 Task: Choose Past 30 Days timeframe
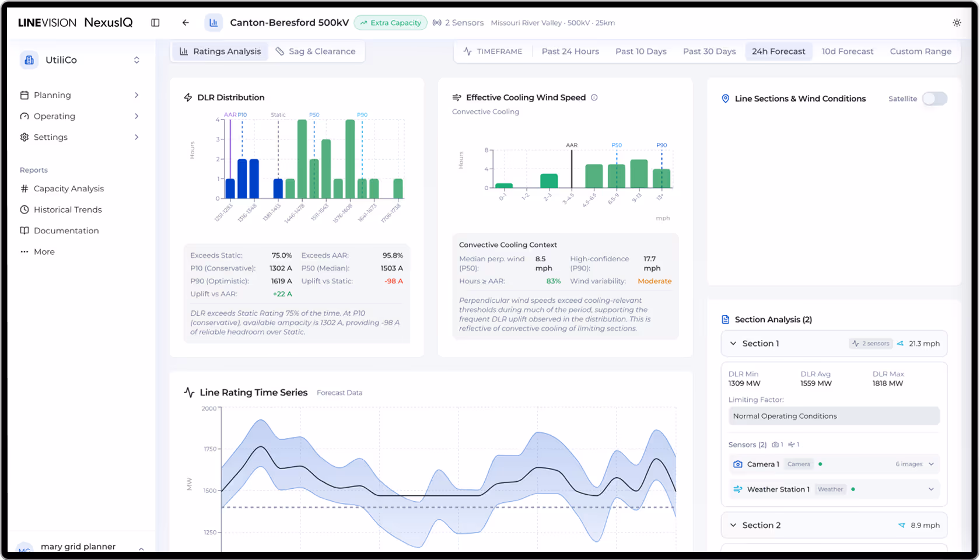(709, 51)
